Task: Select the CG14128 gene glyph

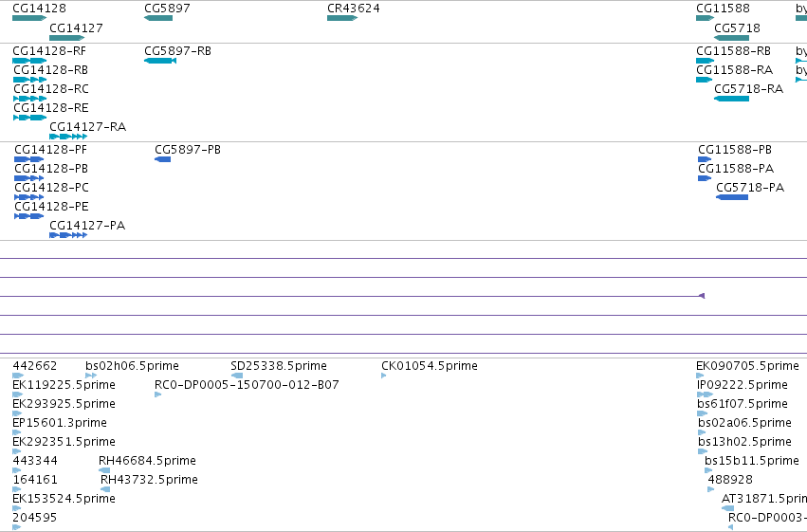Action: 29,18
